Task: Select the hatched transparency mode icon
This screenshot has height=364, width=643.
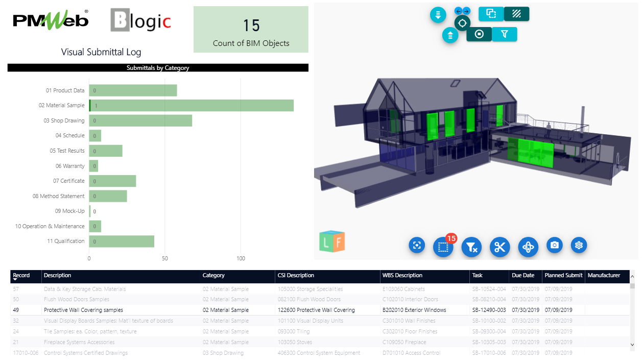Action: [516, 14]
